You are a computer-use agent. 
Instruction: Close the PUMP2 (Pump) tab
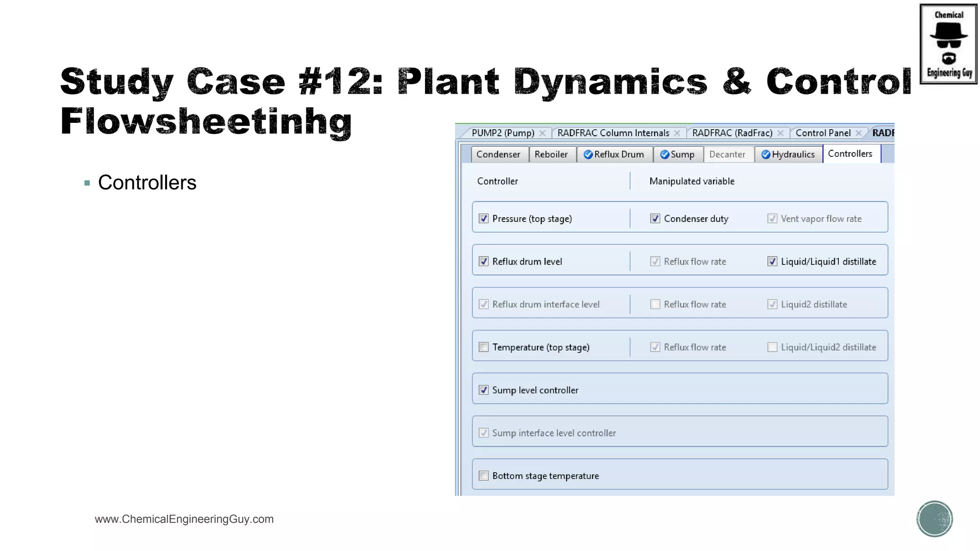(542, 133)
